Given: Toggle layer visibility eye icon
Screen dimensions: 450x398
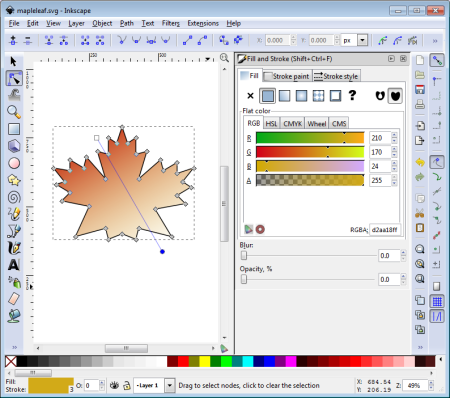Looking at the screenshot, I should [x=114, y=385].
